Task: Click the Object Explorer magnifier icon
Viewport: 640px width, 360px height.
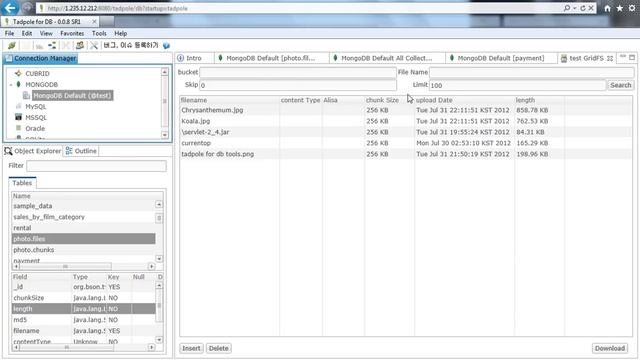Action: click(x=8, y=151)
